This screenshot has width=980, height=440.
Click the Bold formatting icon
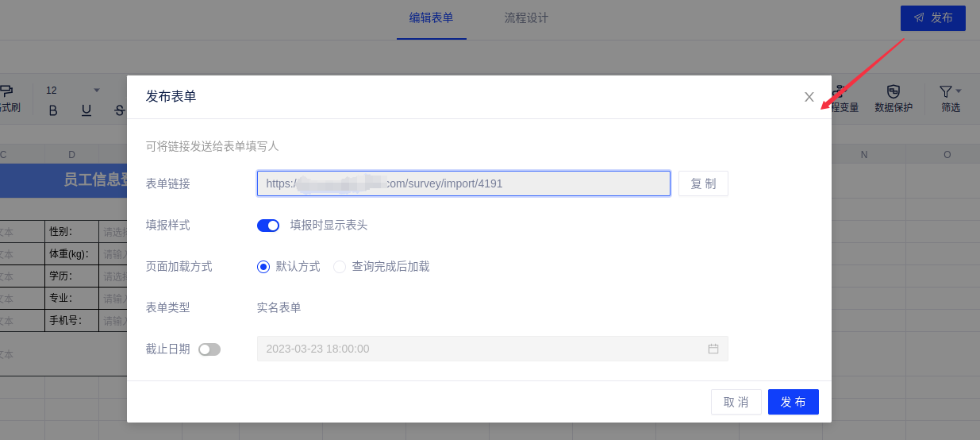click(x=53, y=110)
